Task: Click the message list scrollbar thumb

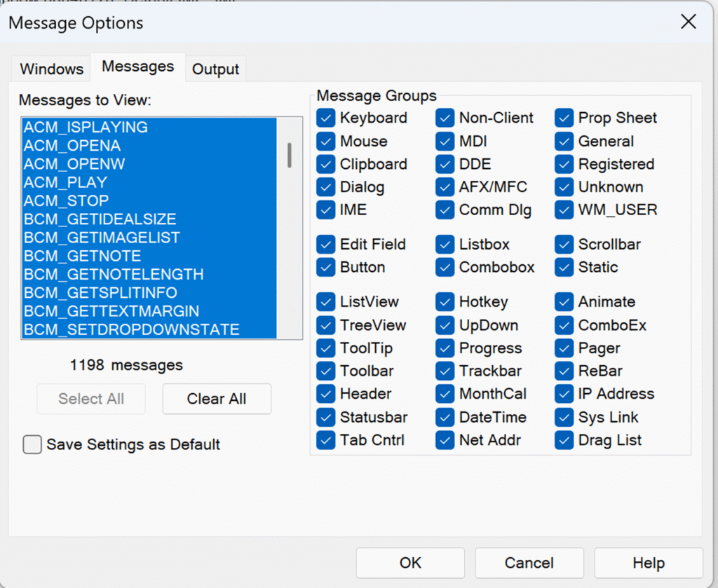Action: [289, 155]
